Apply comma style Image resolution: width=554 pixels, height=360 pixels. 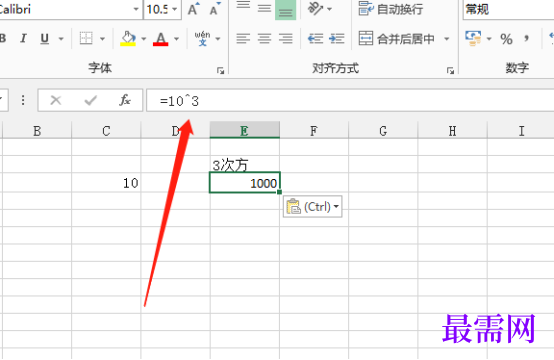[526, 38]
